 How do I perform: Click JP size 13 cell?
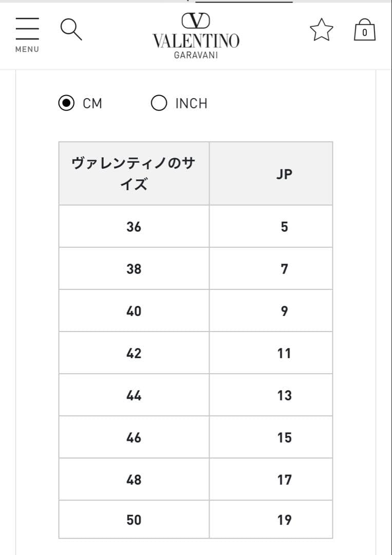click(284, 395)
